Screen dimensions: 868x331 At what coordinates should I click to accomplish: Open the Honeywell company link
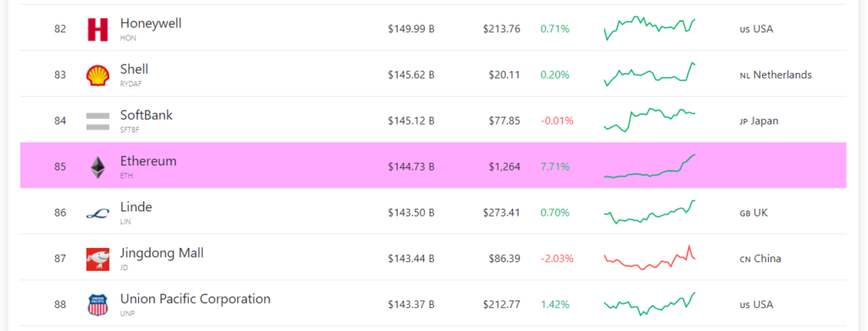151,23
